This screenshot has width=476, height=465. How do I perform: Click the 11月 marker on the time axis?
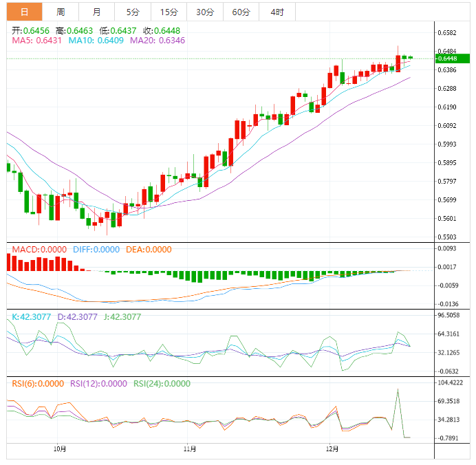191,449
